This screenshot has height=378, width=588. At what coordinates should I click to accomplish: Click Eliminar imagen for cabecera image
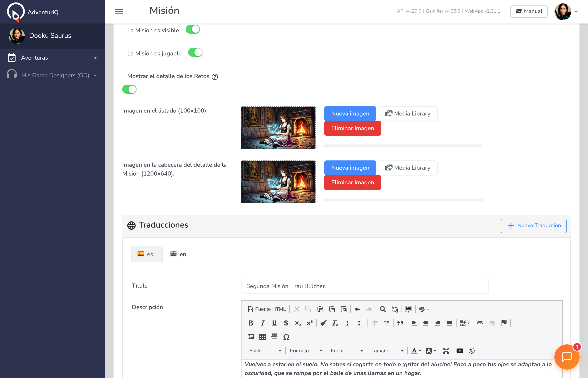353,183
